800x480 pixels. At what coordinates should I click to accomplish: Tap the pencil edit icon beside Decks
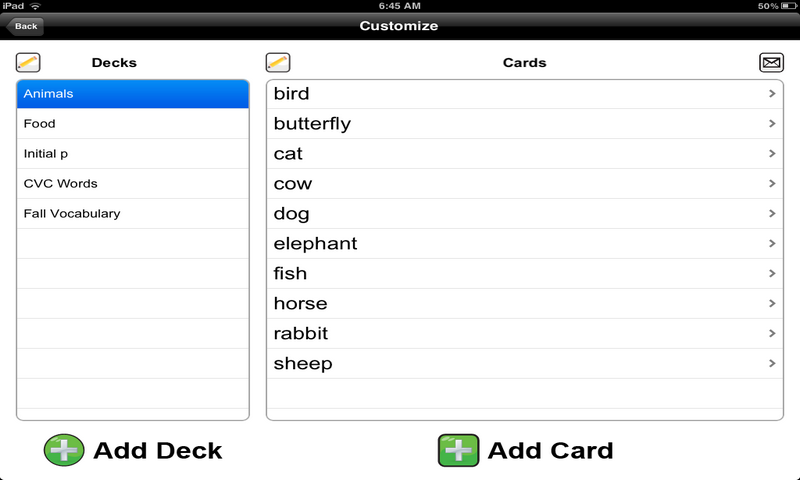(x=28, y=63)
